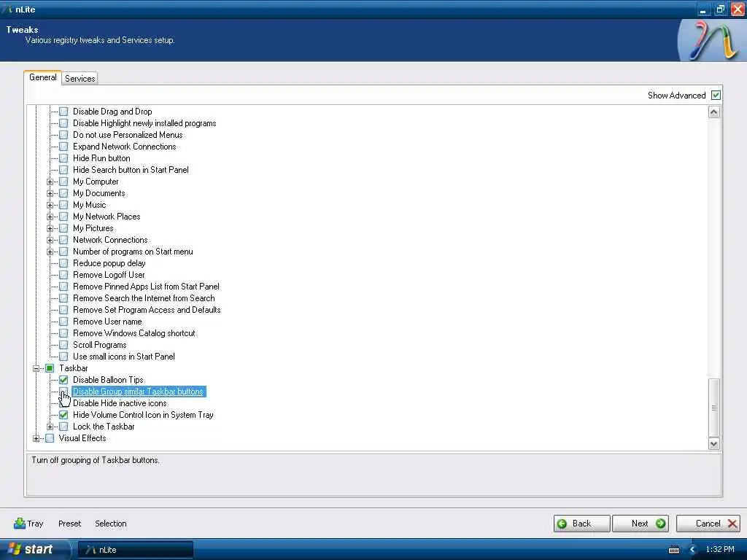Check Disable Group similar Taskbar buttons
This screenshot has width=747, height=560.
tap(63, 392)
